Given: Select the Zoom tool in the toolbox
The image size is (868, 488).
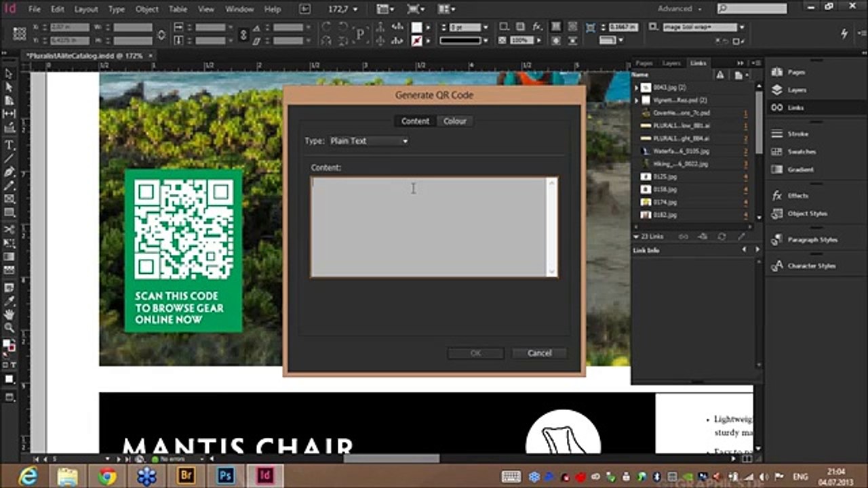Looking at the screenshot, I should point(9,327).
